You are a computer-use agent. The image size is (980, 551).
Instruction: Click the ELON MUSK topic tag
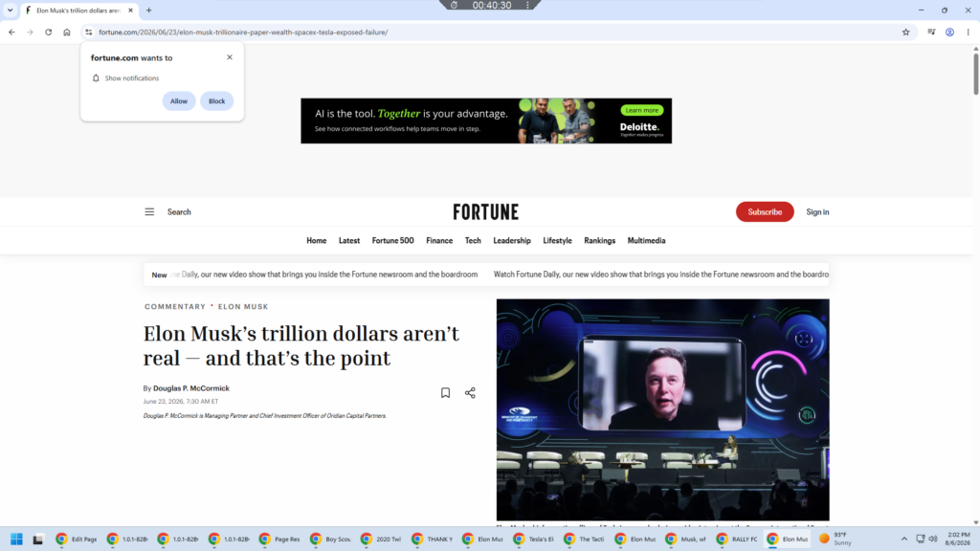coord(243,307)
